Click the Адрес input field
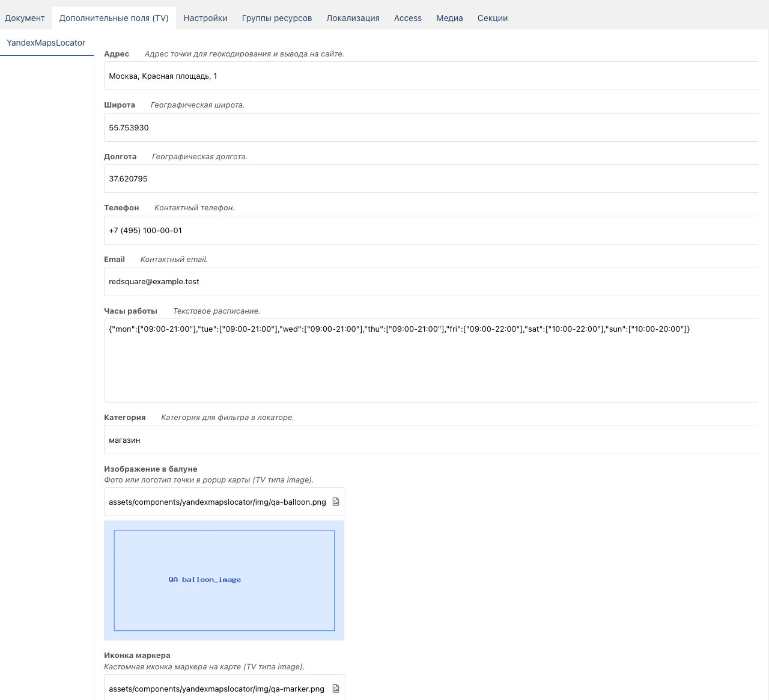 431,76
